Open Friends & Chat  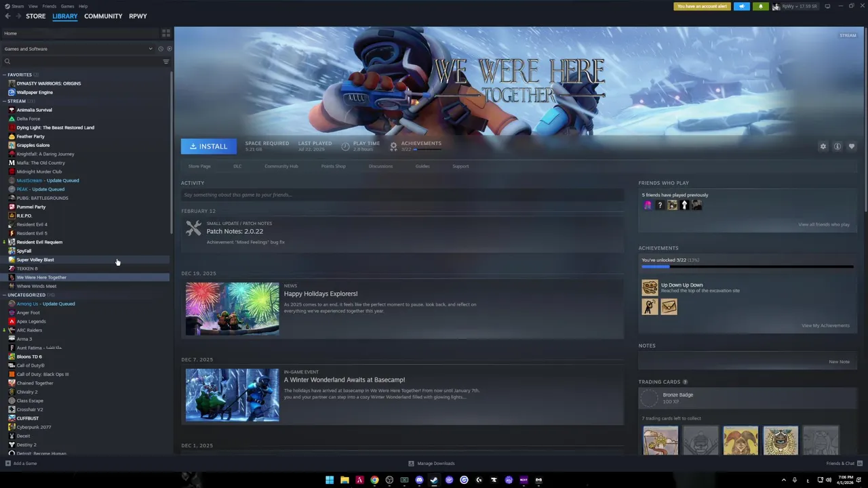click(x=844, y=464)
